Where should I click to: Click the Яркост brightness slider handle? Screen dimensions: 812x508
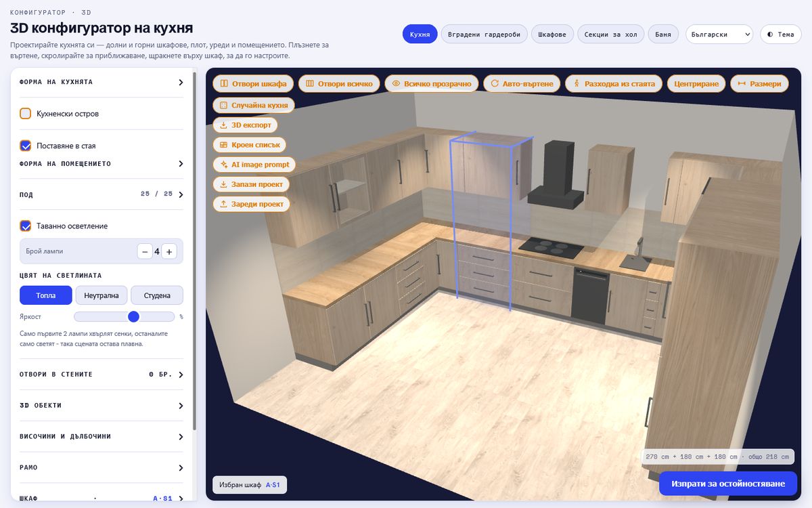coord(133,316)
